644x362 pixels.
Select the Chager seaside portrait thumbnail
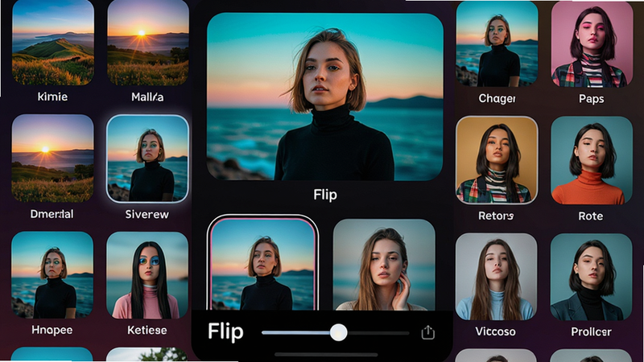497,44
